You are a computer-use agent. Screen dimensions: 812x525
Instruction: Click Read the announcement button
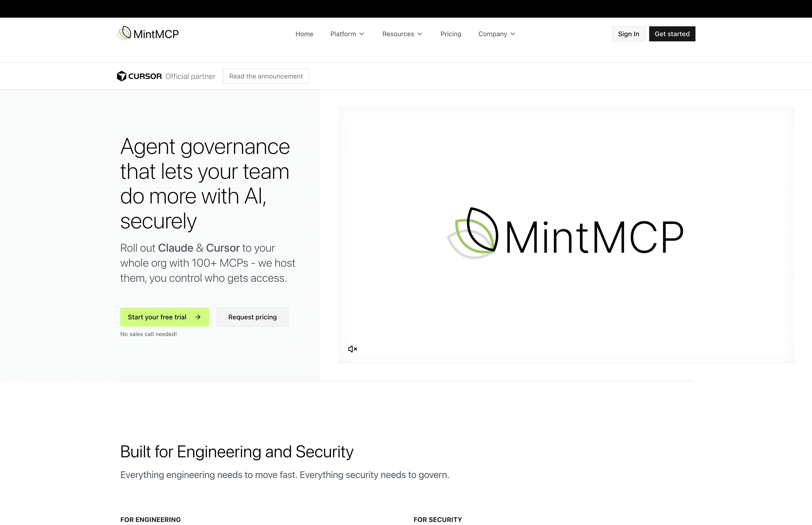pos(266,76)
